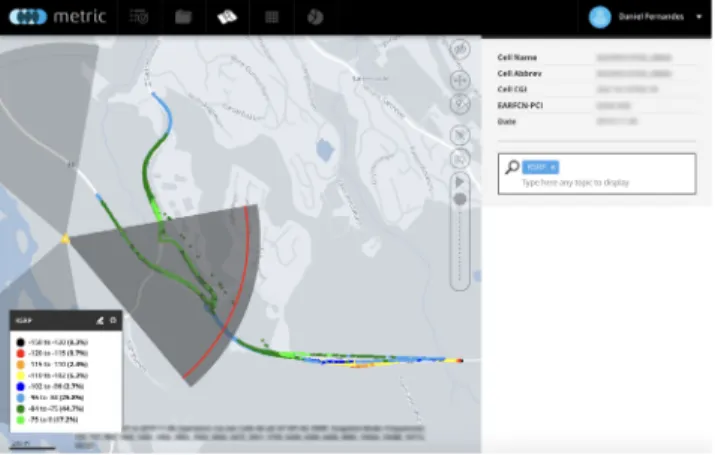Open the folder tab in top bar
Image resolution: width=715 pixels, height=455 pixels.
[x=183, y=17]
